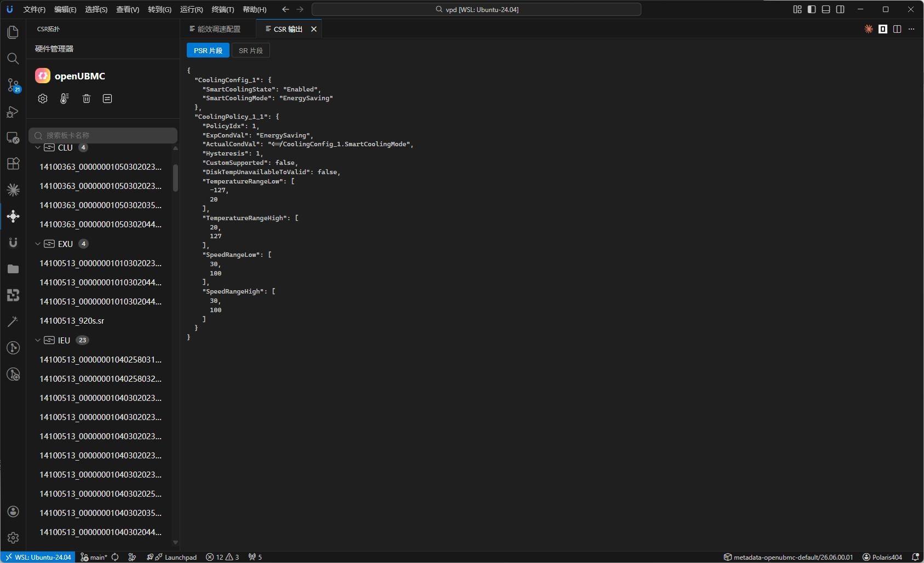Open the Run and Debug icon

point(13,111)
